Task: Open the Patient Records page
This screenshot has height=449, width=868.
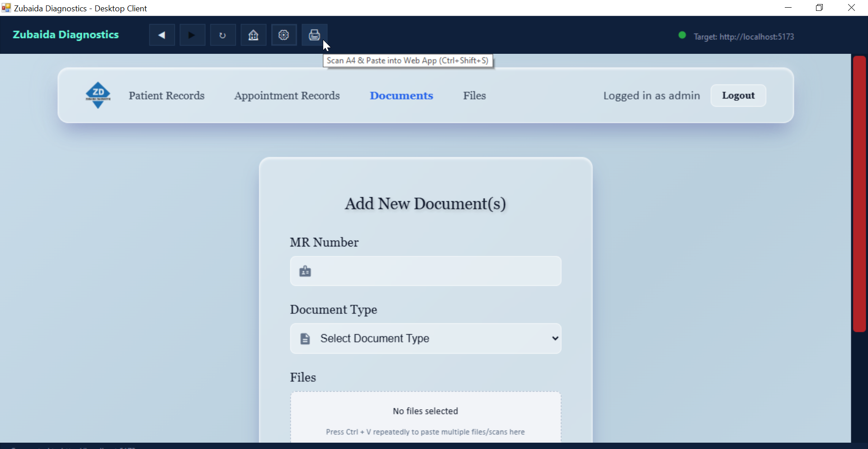Action: point(166,95)
